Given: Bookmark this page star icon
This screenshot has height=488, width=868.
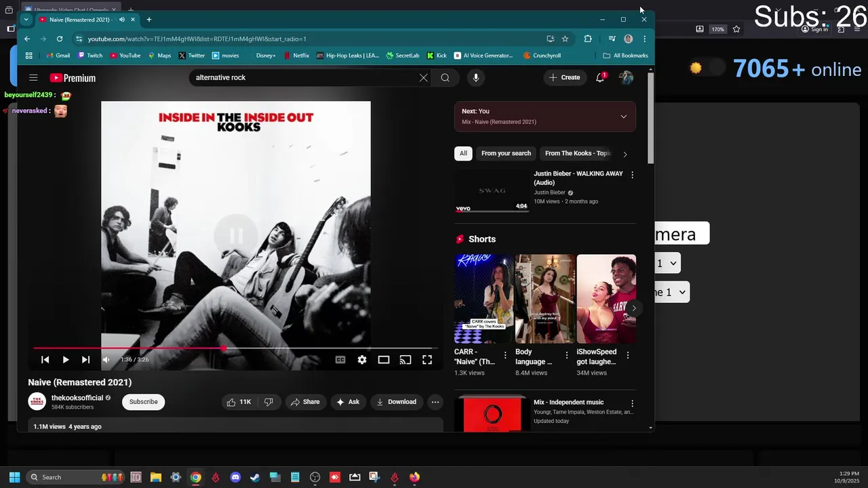Looking at the screenshot, I should click(x=565, y=39).
